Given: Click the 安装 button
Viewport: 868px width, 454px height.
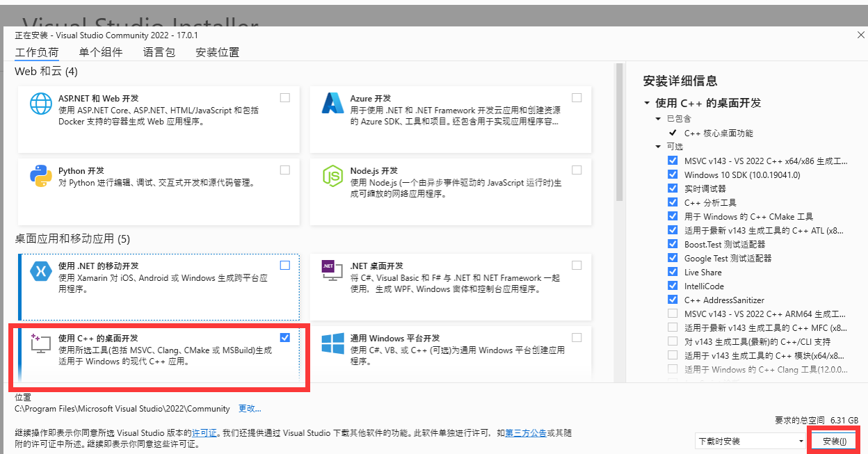Looking at the screenshot, I should [x=834, y=441].
